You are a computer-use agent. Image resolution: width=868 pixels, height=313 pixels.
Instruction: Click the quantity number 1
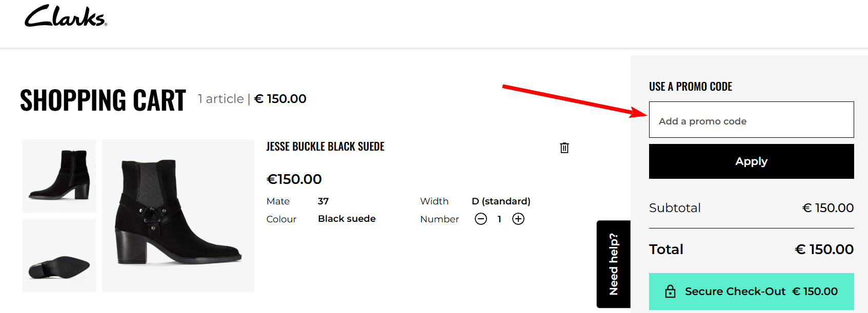(499, 219)
